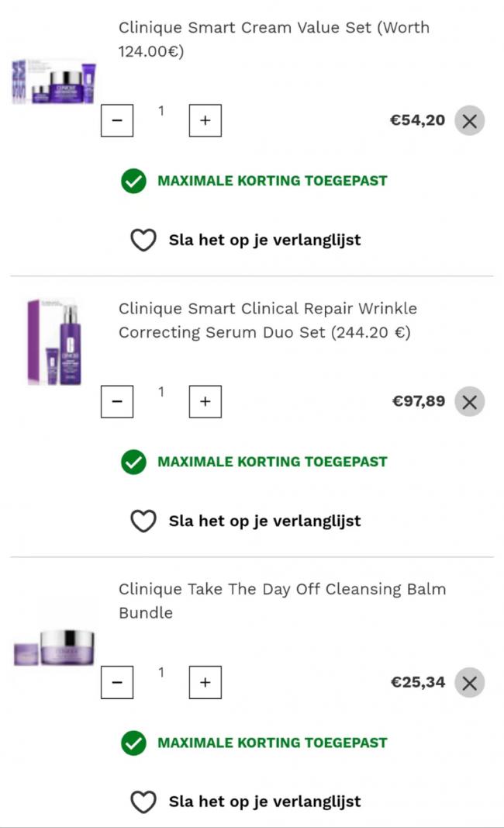Click heart icon under Smart Cream Value Set
504x828 pixels.
pyautogui.click(x=143, y=241)
